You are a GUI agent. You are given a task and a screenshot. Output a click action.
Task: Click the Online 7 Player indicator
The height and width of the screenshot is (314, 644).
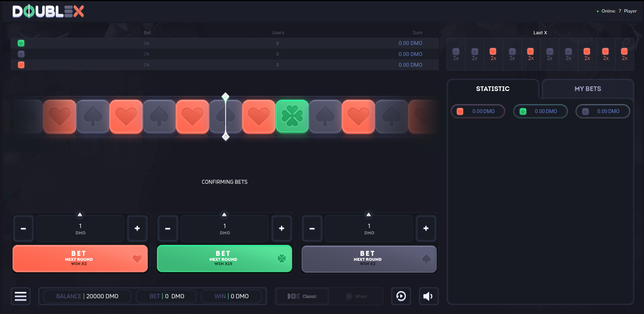coord(617,11)
